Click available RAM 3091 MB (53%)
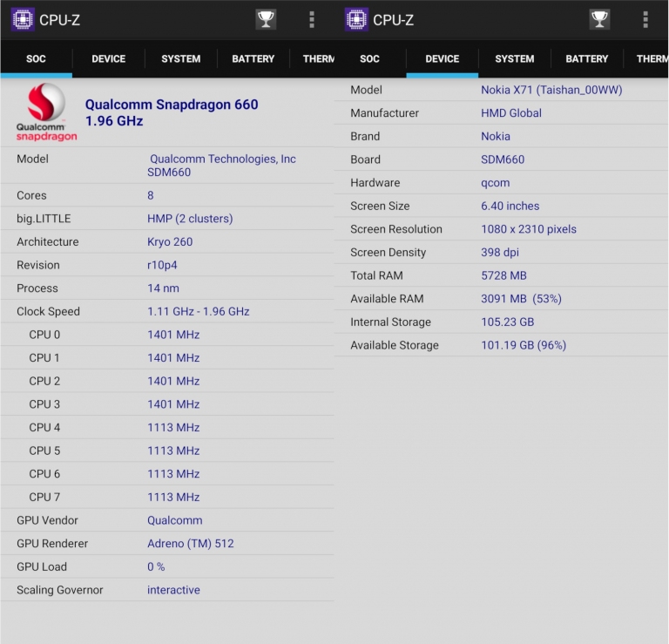 point(522,299)
